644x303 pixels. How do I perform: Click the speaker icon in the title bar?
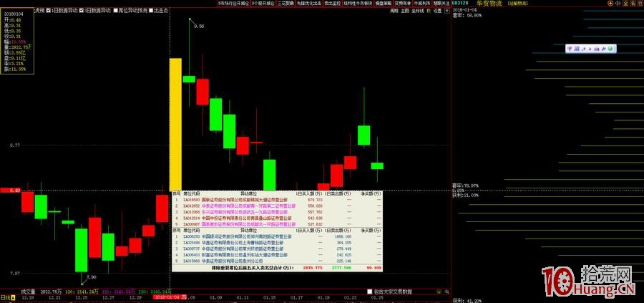[x=618, y=4]
